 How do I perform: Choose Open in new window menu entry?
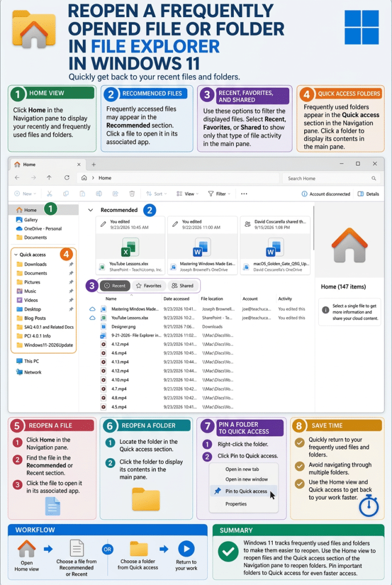pyautogui.click(x=246, y=479)
